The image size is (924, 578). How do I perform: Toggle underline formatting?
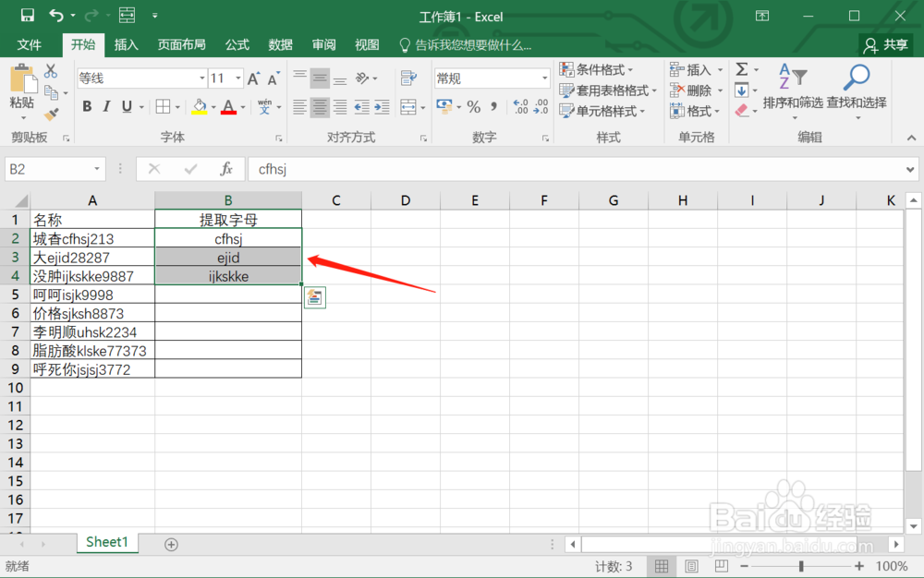pyautogui.click(x=126, y=106)
